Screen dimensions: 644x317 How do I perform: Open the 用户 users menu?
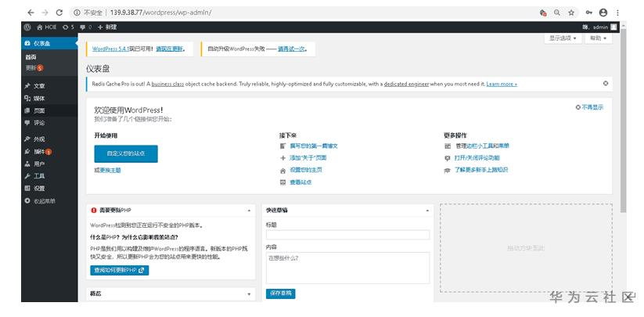(49, 164)
